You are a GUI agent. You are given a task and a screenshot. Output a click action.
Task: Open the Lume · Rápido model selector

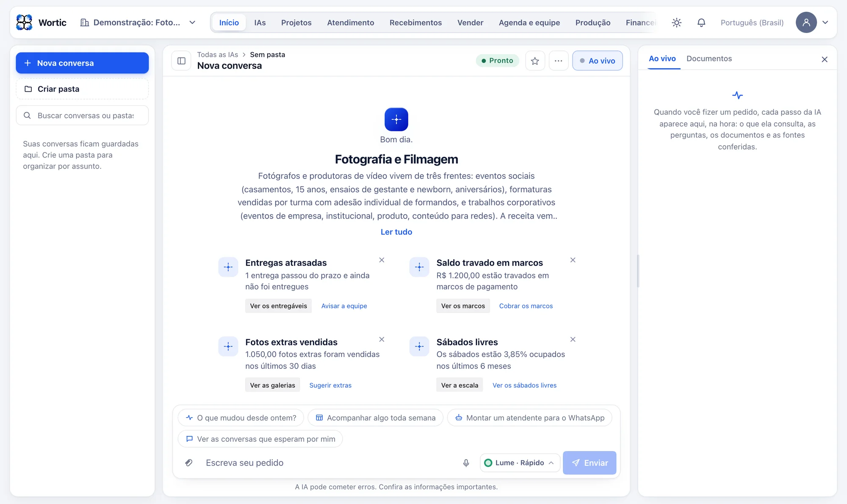[x=520, y=462]
